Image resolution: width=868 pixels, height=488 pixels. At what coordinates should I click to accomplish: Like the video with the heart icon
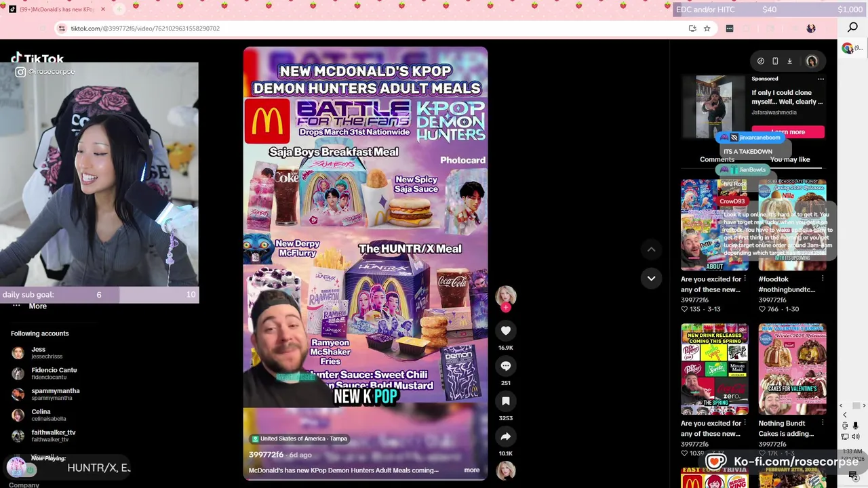click(506, 331)
